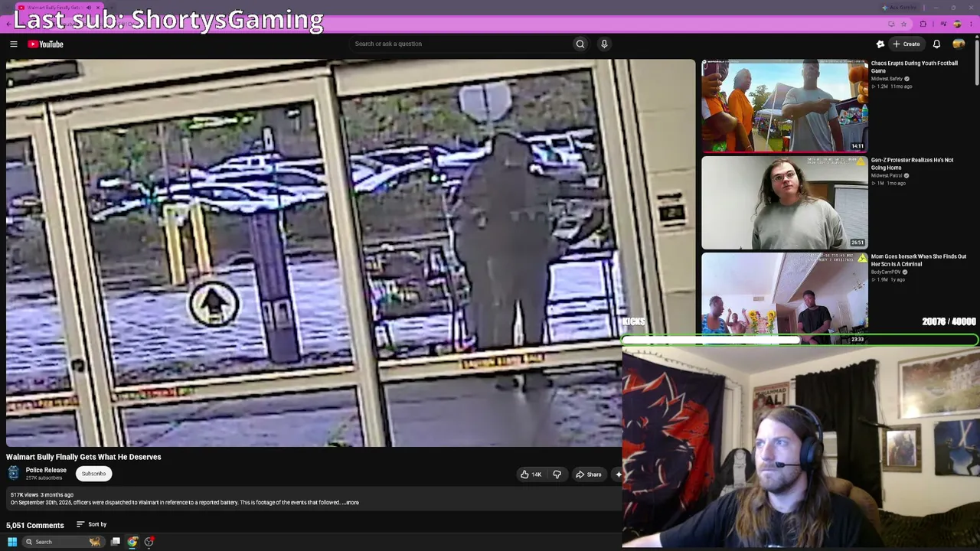Open the Chrome profile avatar
980x551 pixels.
(x=957, y=24)
